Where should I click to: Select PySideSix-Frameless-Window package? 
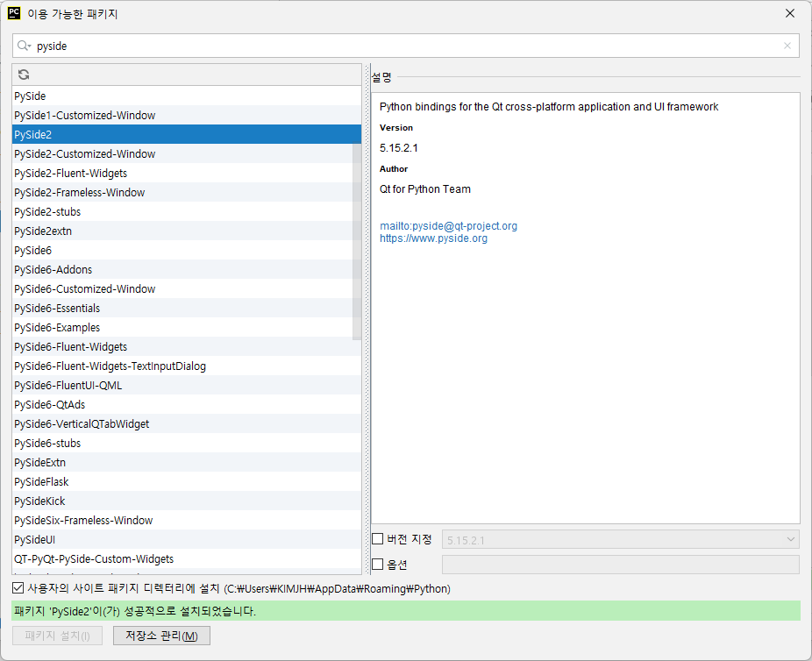pos(187,520)
